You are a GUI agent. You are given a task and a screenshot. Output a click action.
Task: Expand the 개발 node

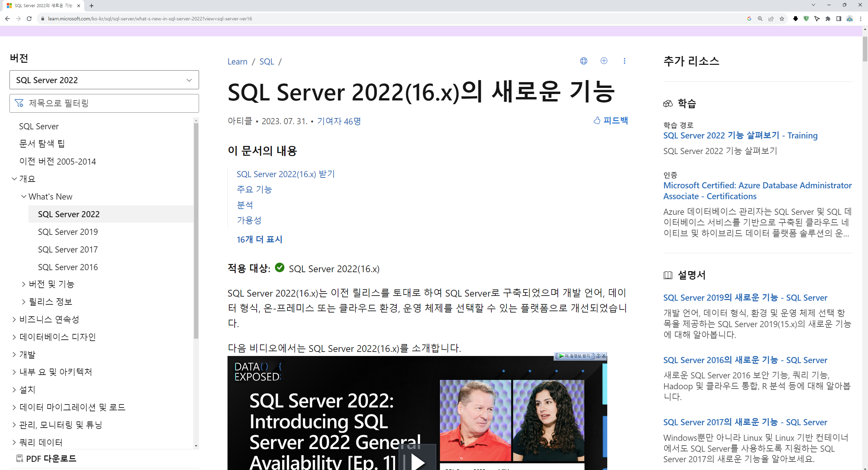14,355
